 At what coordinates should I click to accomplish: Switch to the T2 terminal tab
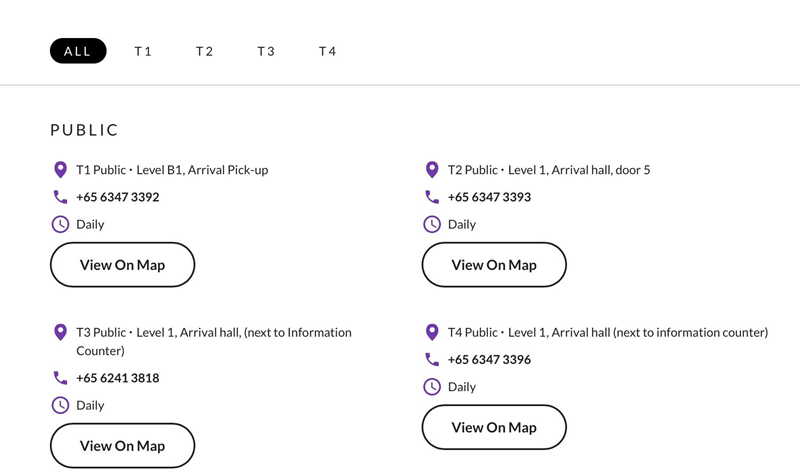point(205,51)
